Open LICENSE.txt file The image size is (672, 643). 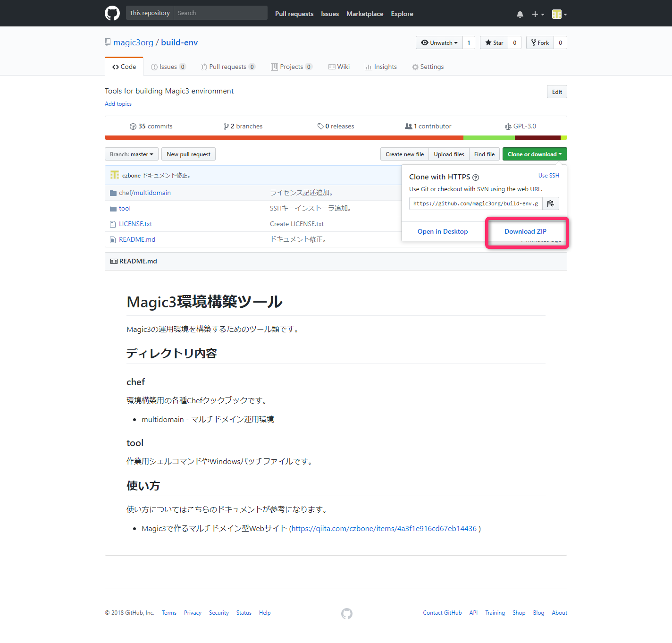click(135, 224)
